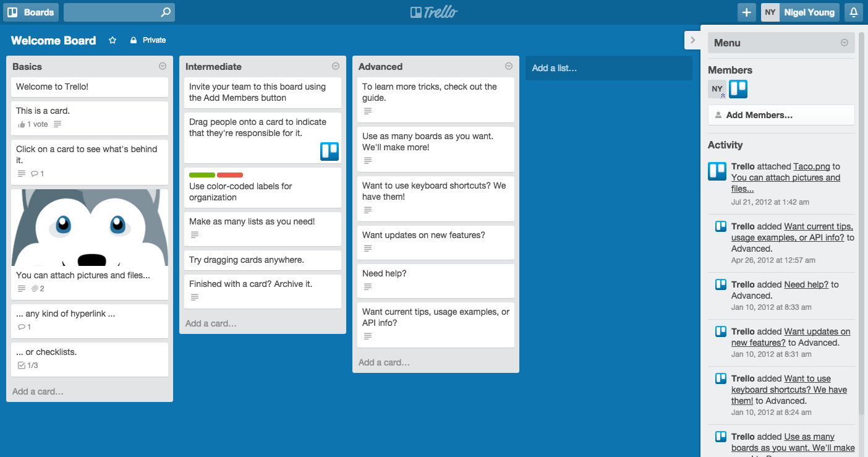The height and width of the screenshot is (457, 868).
Task: Click the Welcome Board title
Action: 54,40
